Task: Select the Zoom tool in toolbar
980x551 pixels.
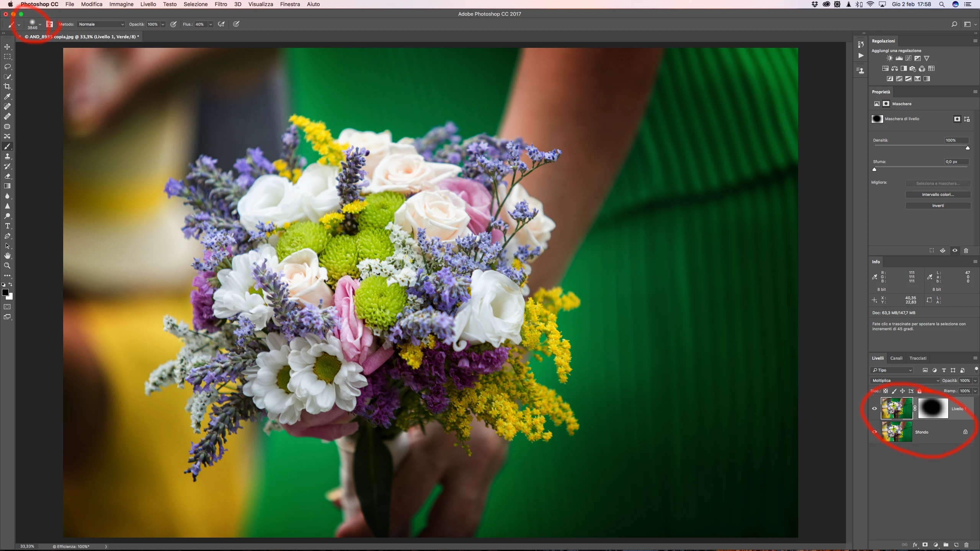Action: 7,266
